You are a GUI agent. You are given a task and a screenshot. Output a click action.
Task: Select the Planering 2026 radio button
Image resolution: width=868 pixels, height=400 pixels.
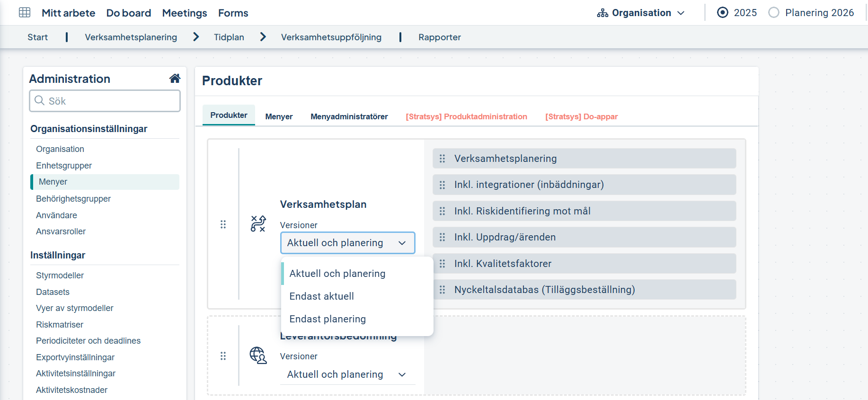[773, 13]
